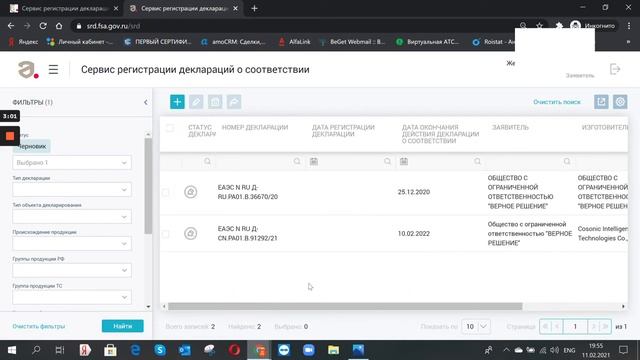
Task: Click the Найти search button
Action: point(122,326)
